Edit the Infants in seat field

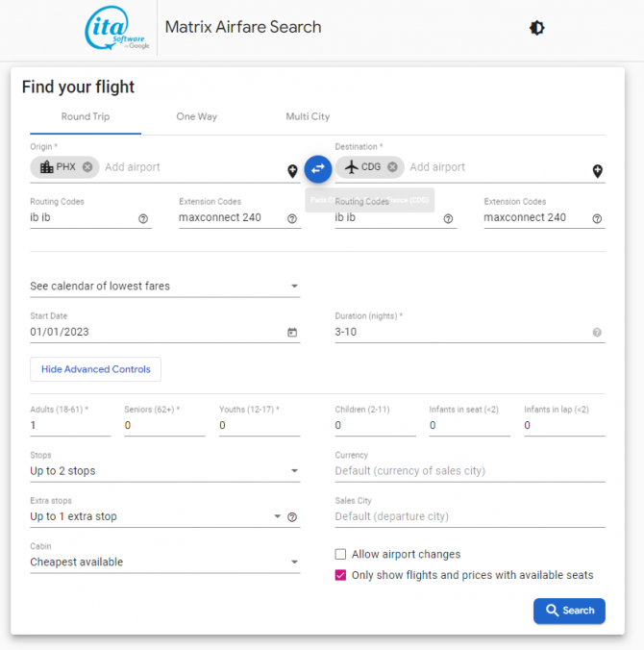pyautogui.click(x=469, y=425)
